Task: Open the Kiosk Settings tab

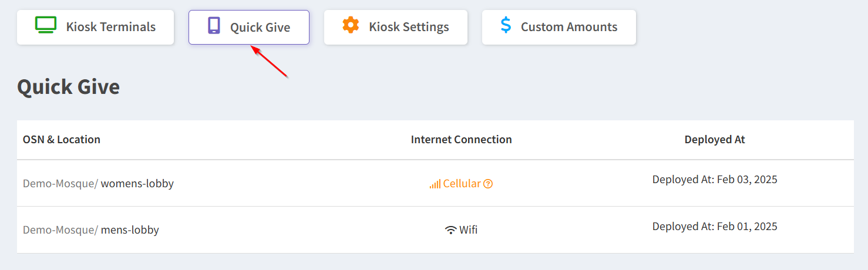Action: [396, 27]
